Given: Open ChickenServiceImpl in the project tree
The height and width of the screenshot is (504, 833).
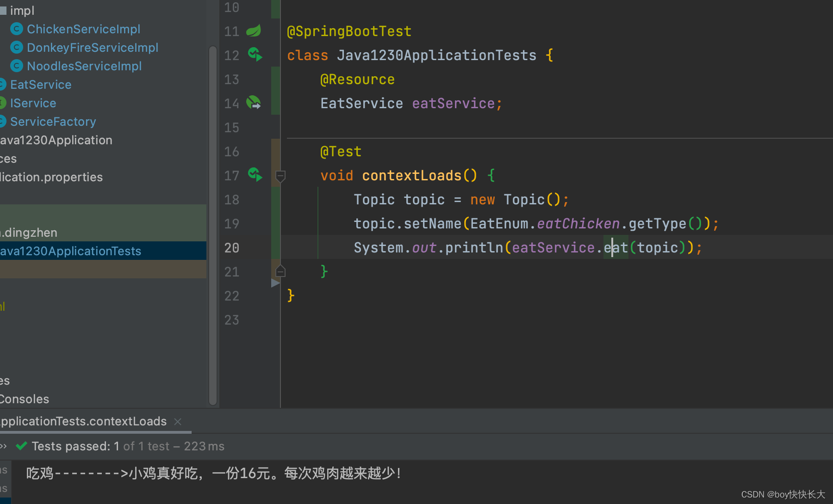Looking at the screenshot, I should click(83, 29).
